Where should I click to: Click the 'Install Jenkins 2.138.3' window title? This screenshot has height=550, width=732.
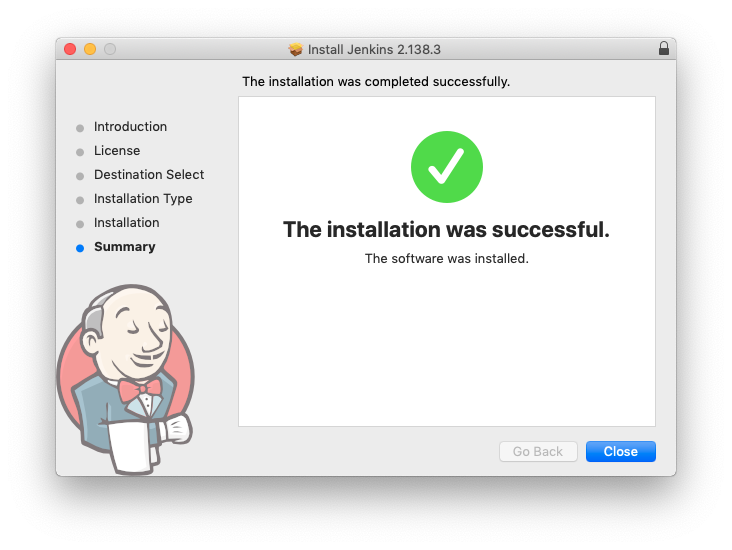(x=374, y=49)
